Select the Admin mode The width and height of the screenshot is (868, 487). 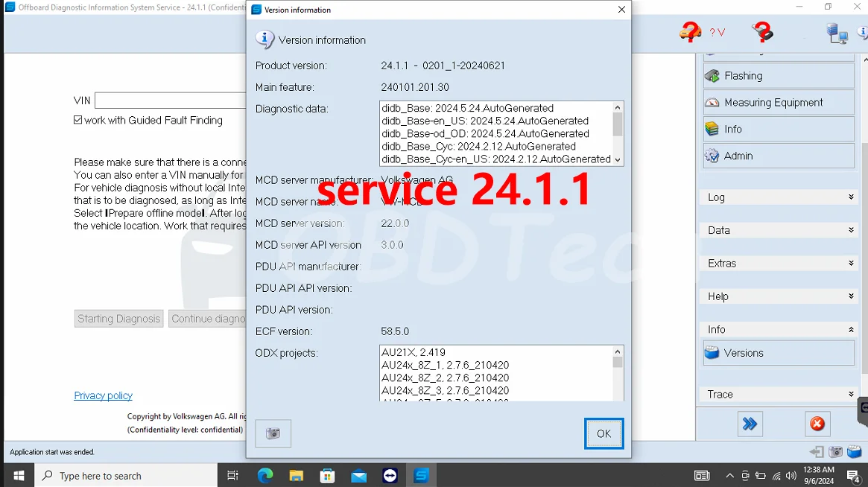tap(779, 156)
